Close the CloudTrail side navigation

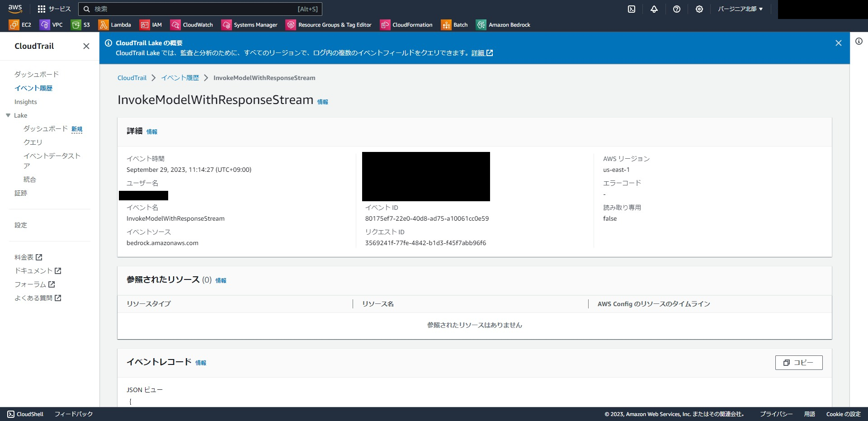point(86,46)
